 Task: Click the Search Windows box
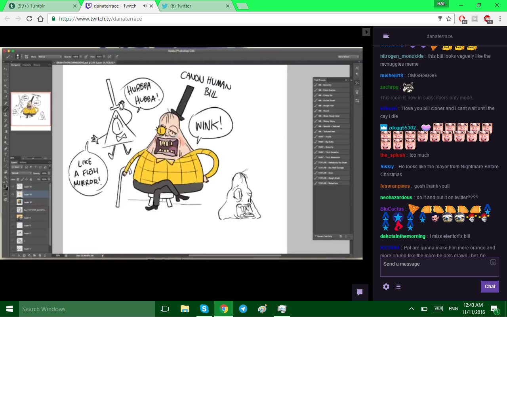tap(87, 309)
